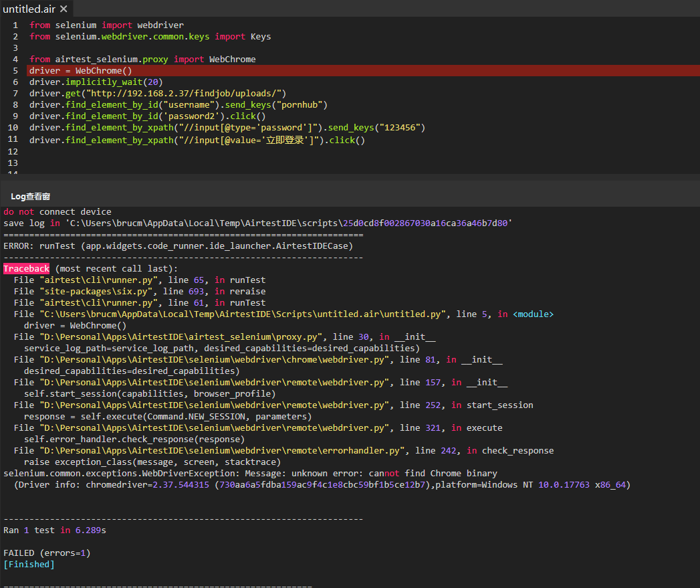This screenshot has width=700, height=588.
Task: Click the '[Finished]' status text
Action: [28, 564]
